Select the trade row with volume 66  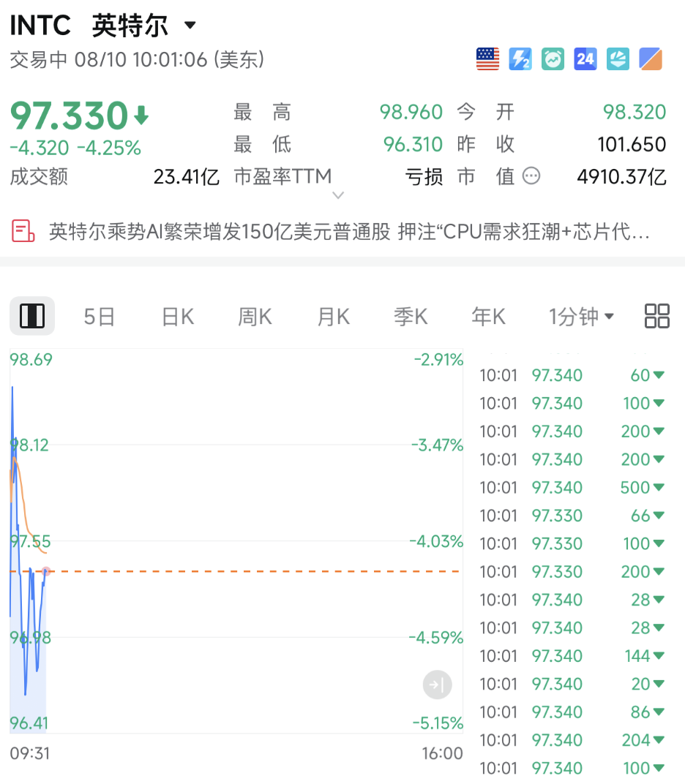pyautogui.click(x=572, y=516)
